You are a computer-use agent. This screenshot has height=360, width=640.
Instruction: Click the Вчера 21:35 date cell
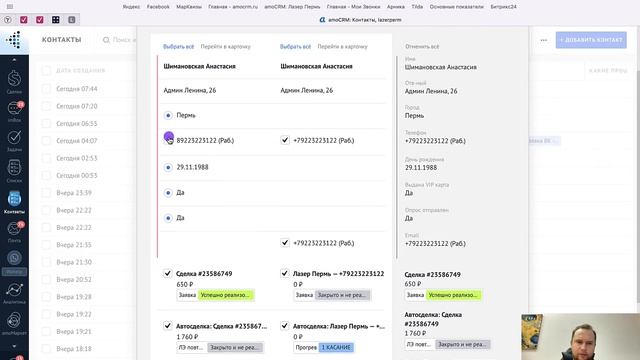[74, 245]
